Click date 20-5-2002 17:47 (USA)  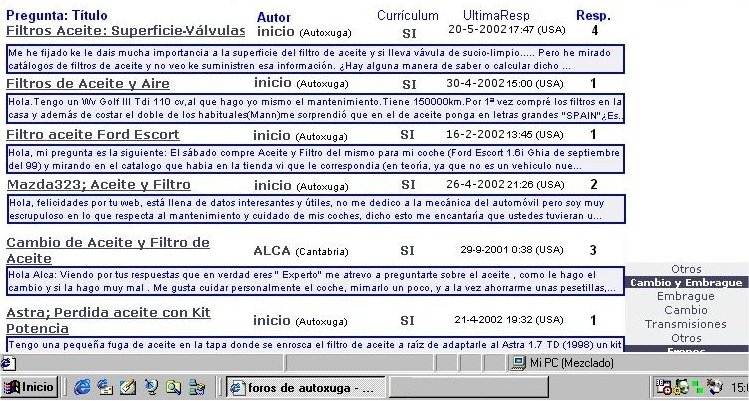point(507,30)
